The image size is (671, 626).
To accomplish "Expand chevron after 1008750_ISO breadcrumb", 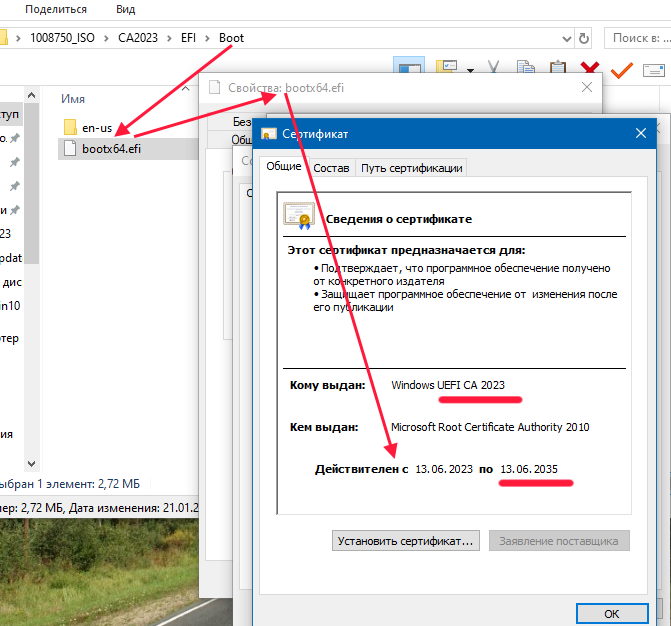I will pyautogui.click(x=106, y=39).
